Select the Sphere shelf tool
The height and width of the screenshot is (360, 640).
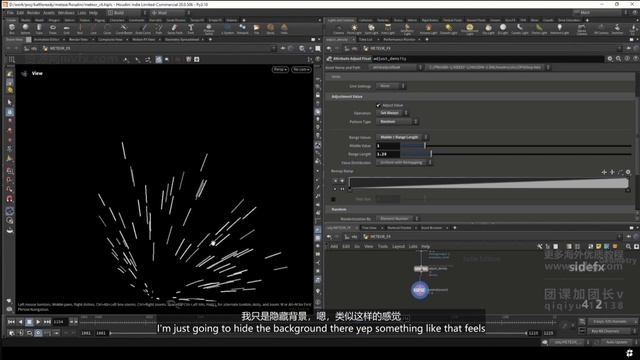click(25, 29)
